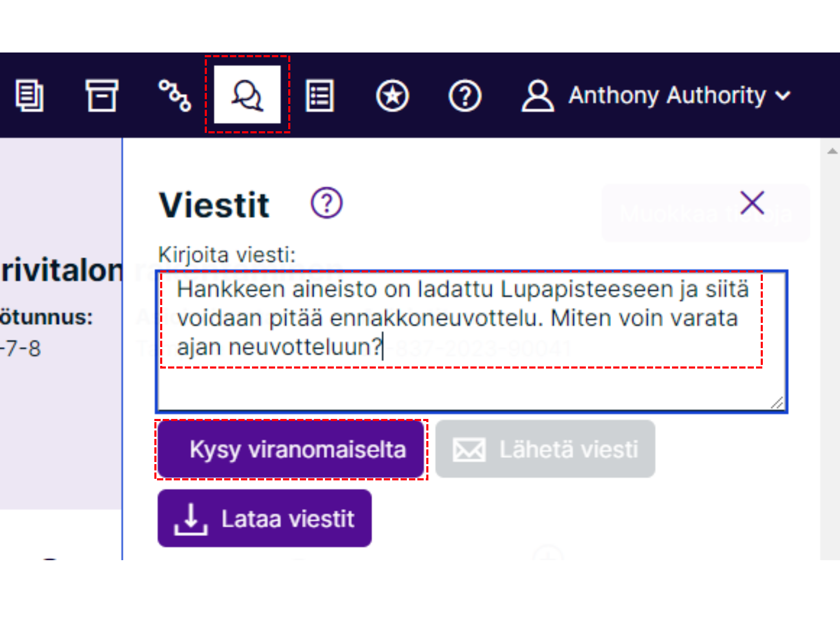Open the list view icon
This screenshot has width=840, height=630.
pyautogui.click(x=320, y=96)
